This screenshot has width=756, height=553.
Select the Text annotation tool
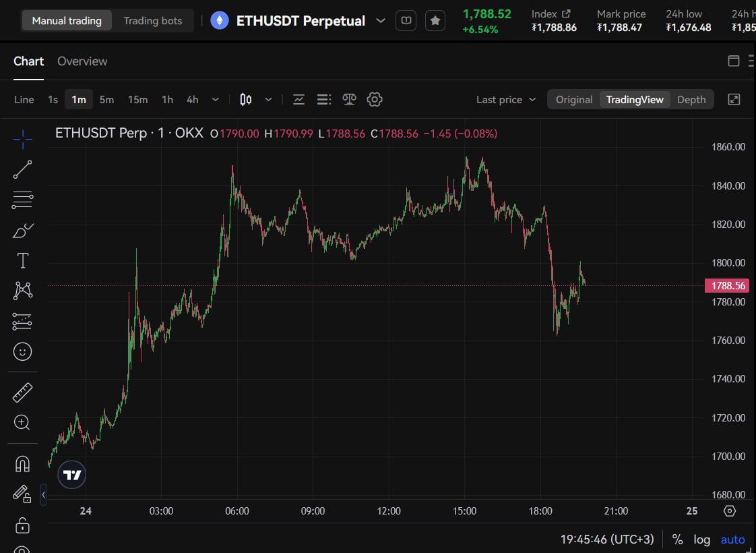[22, 260]
